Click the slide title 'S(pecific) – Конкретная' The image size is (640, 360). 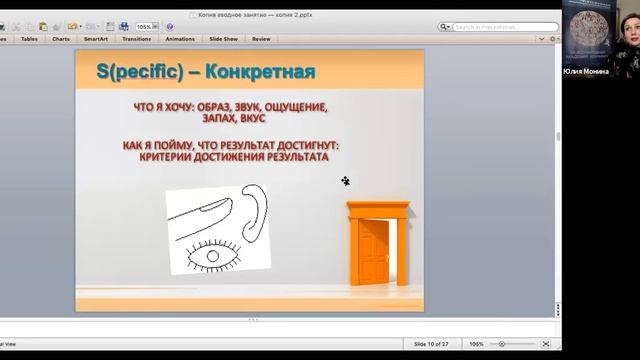(206, 72)
